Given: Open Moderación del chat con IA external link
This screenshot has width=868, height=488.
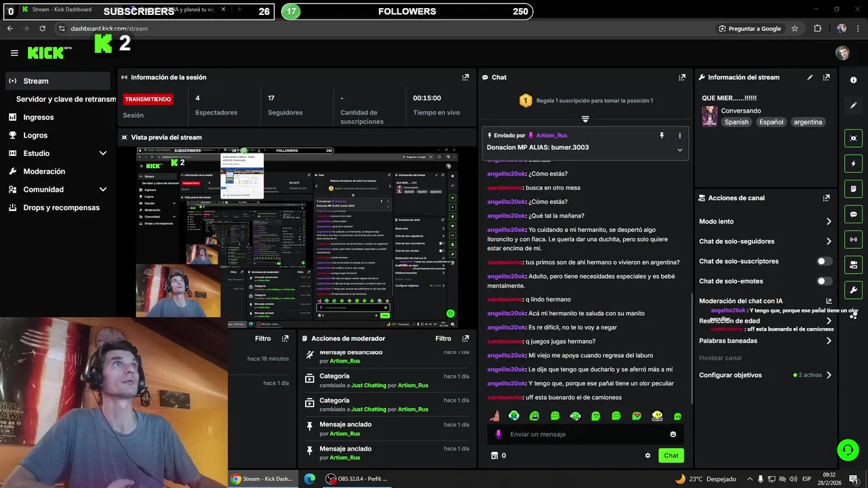Looking at the screenshot, I should [829, 301].
